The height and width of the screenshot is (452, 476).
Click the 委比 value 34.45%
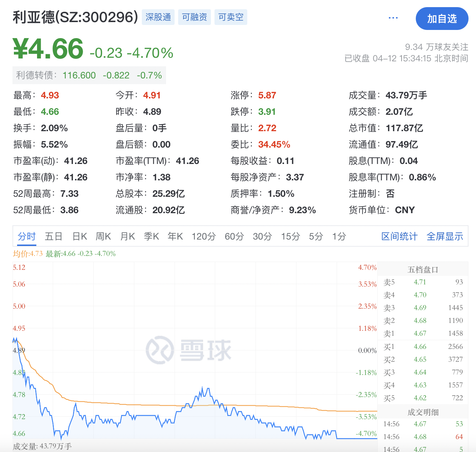tap(274, 144)
